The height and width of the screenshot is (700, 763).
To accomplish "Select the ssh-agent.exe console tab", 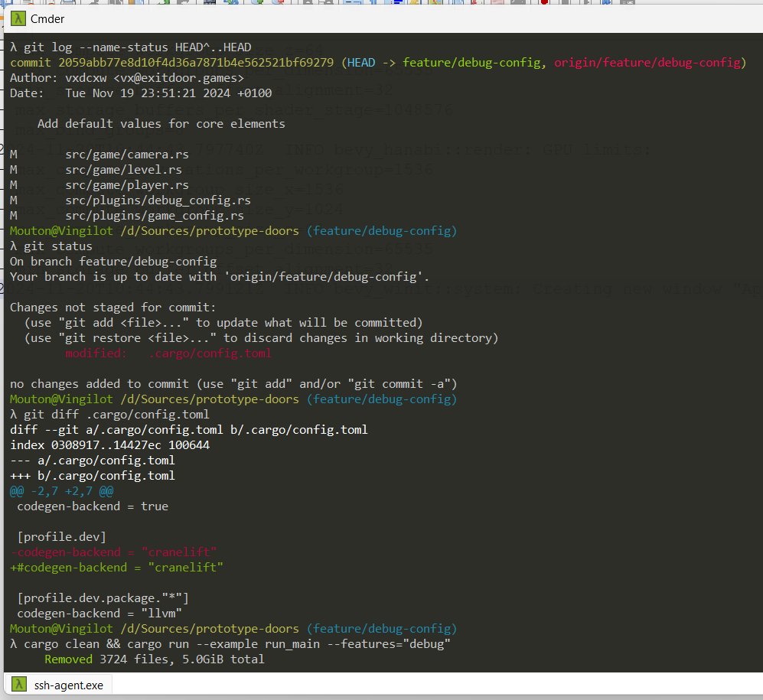I will [x=58, y=685].
